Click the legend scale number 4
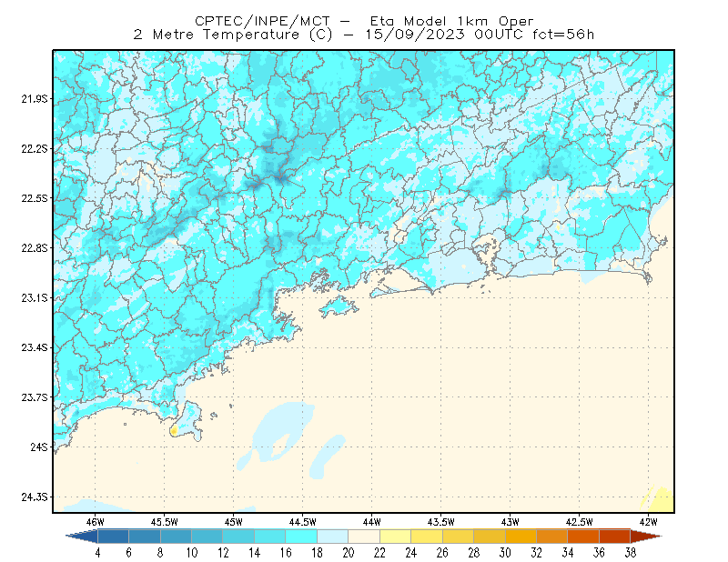 coord(97,553)
